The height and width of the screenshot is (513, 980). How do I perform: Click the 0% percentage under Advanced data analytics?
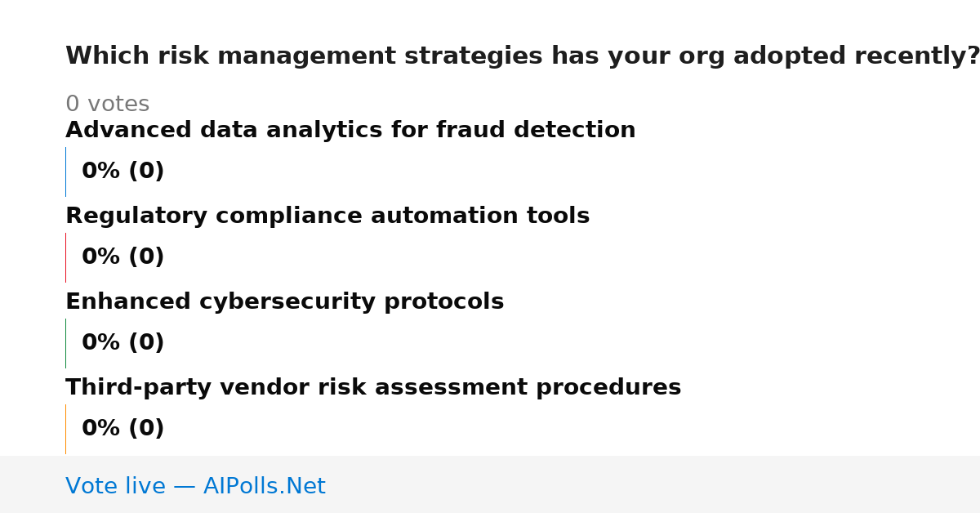click(101, 172)
